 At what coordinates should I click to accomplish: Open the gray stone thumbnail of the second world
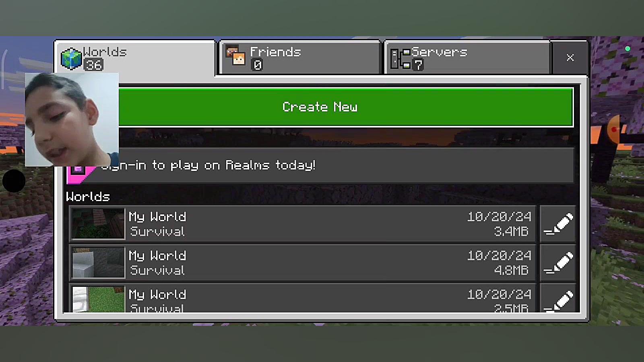click(98, 263)
